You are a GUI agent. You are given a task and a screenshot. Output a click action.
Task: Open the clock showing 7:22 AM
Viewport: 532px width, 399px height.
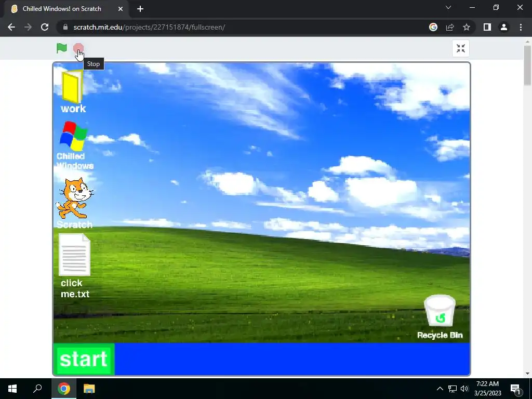[x=487, y=389]
